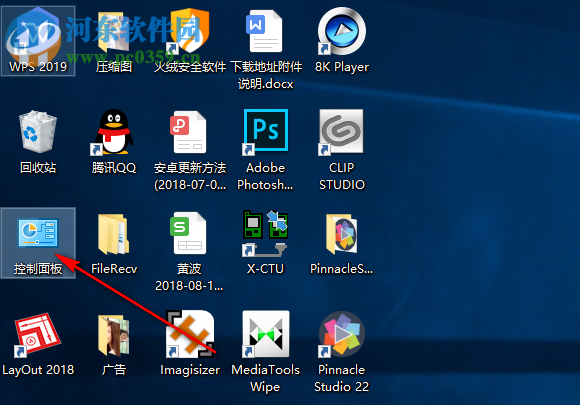Click the "Pinnacle Studio 22" label text
The width and height of the screenshot is (580, 405).
(x=341, y=378)
